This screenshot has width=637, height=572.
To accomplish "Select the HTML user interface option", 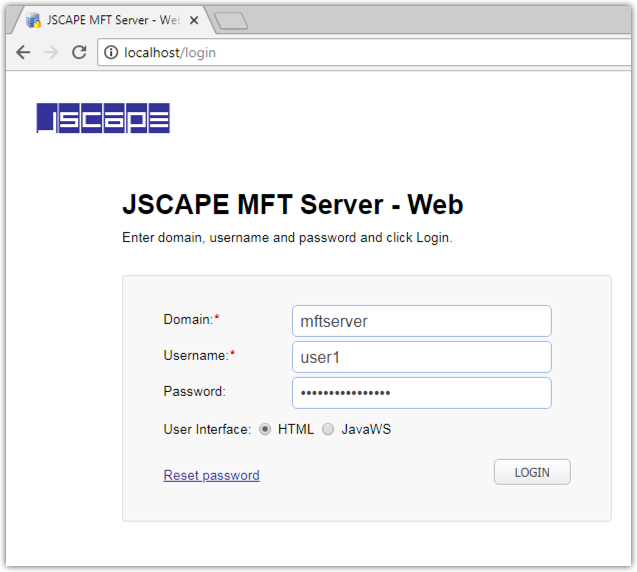I will (265, 429).
